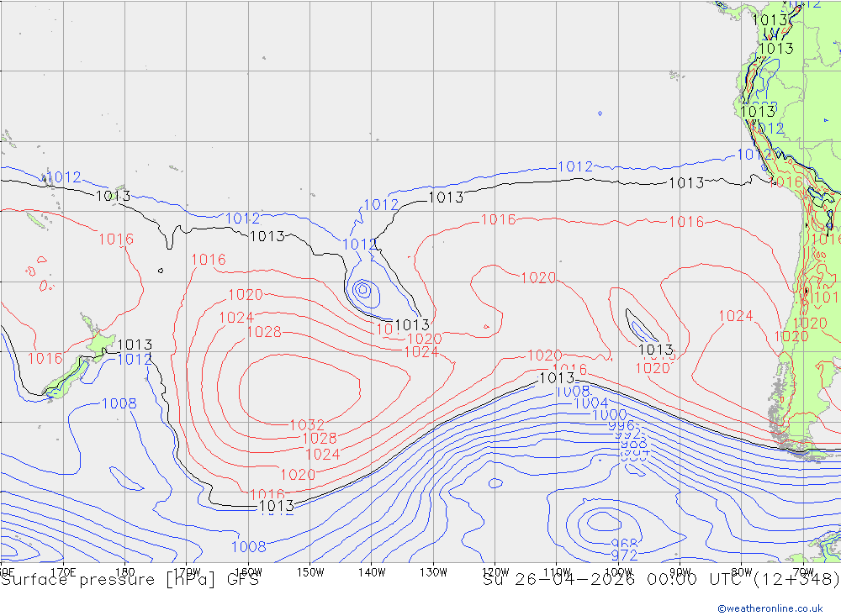The width and height of the screenshot is (841, 616).
Task: Click the weatheronline.co.uk copyright link
Action: 778,608
